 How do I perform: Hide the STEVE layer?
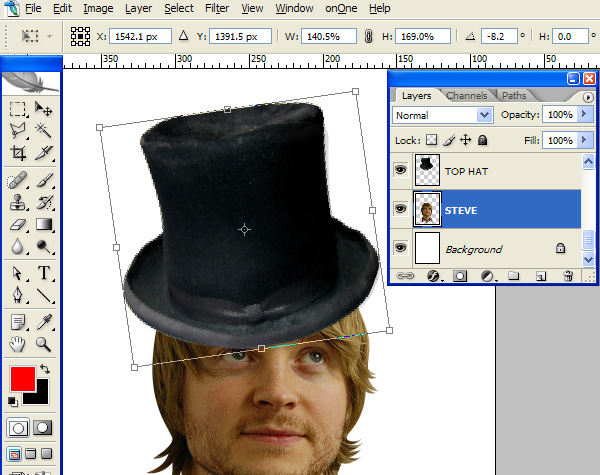401,209
